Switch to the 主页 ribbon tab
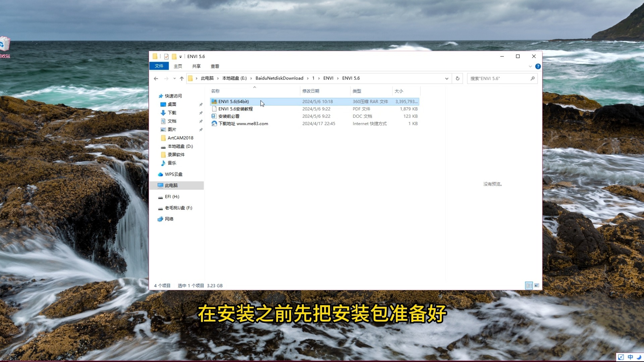The width and height of the screenshot is (644, 362). click(x=178, y=66)
